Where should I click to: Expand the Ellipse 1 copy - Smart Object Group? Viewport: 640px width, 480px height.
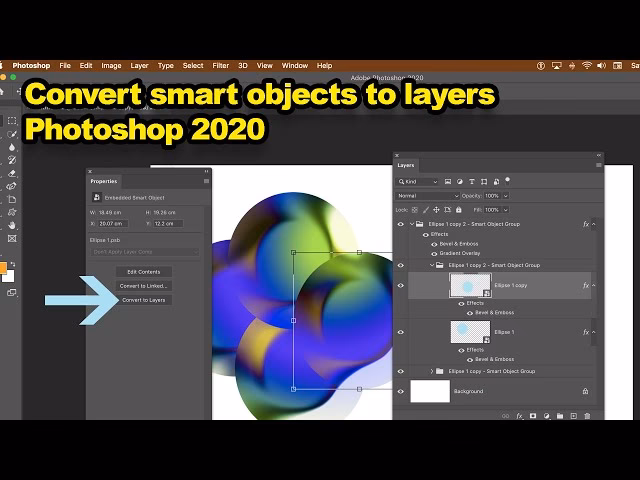pos(432,371)
